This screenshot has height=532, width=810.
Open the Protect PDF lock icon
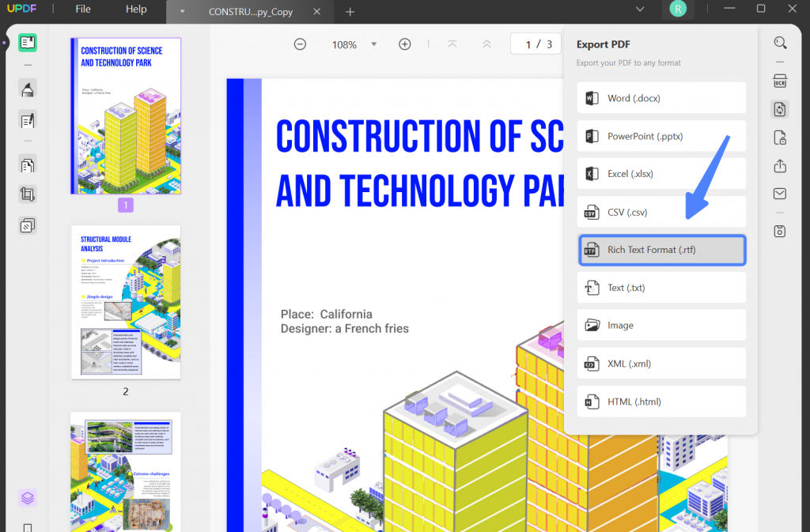pos(780,138)
